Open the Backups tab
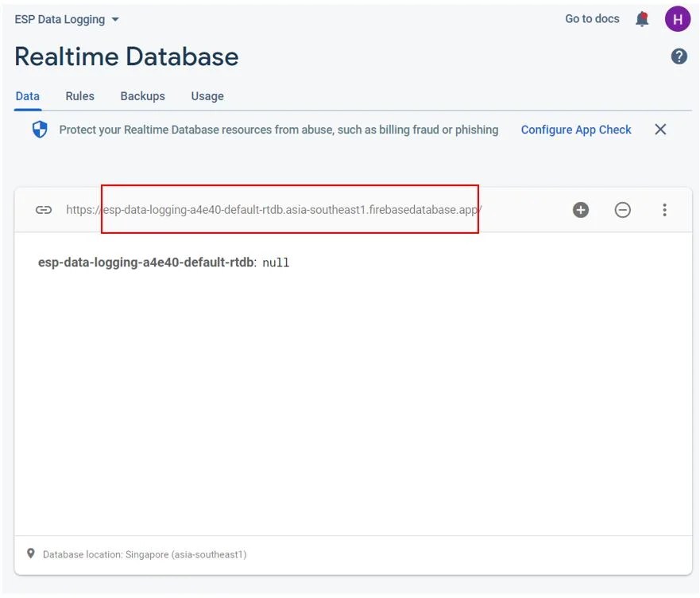Image resolution: width=700 pixels, height=598 pixels. (142, 95)
